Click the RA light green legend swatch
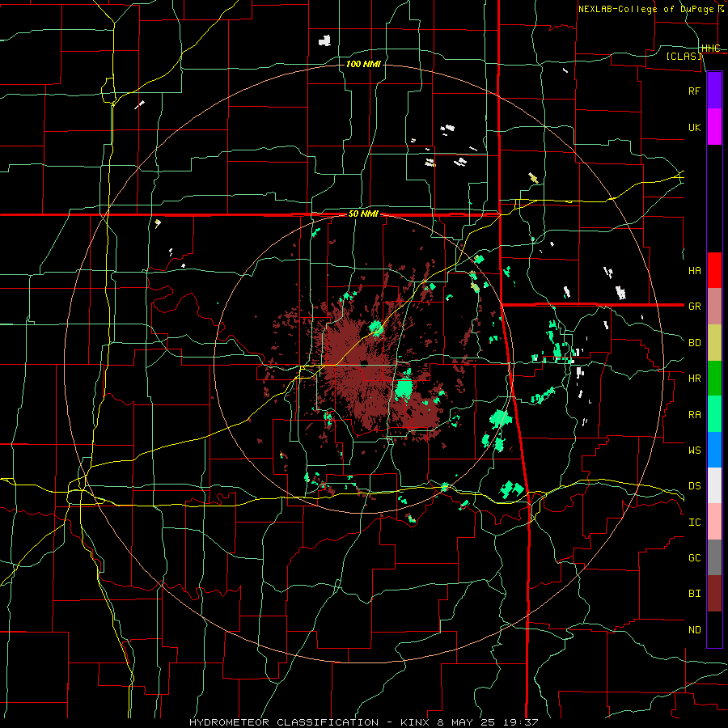 click(x=714, y=413)
